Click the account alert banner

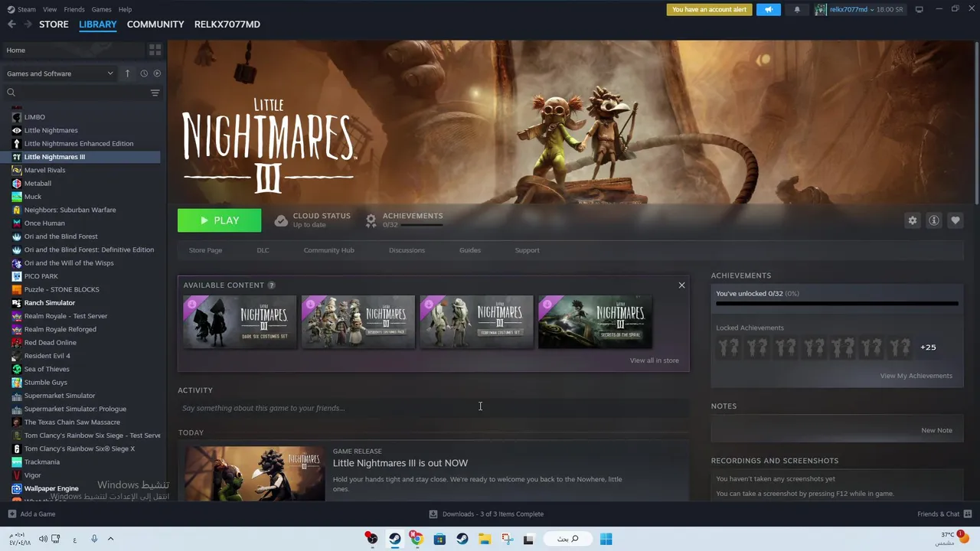tap(709, 9)
